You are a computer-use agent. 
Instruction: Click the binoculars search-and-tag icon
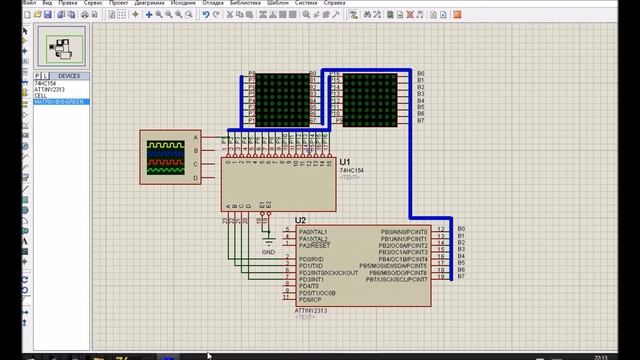click(x=367, y=15)
